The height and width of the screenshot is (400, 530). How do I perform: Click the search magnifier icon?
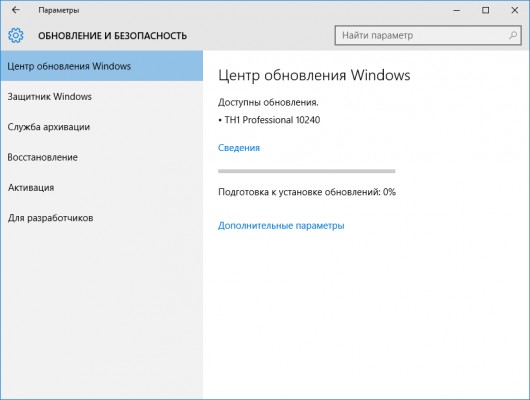513,35
